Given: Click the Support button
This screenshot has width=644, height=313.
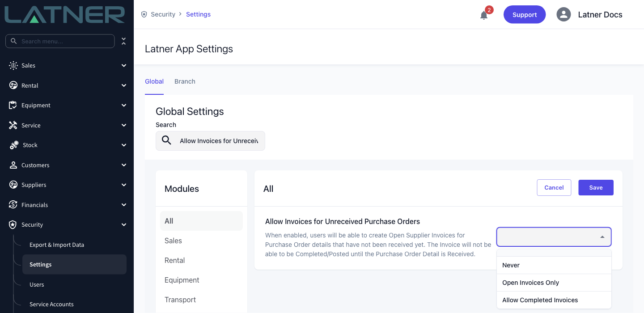Looking at the screenshot, I should [525, 14].
